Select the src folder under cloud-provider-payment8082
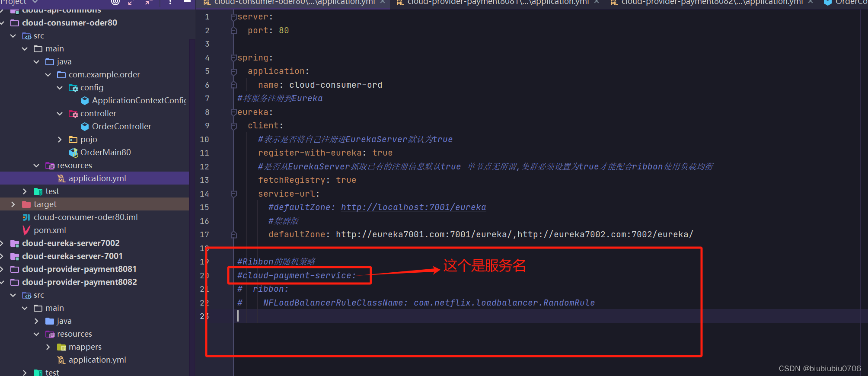Viewport: 868px width, 376px height. pyautogui.click(x=39, y=295)
